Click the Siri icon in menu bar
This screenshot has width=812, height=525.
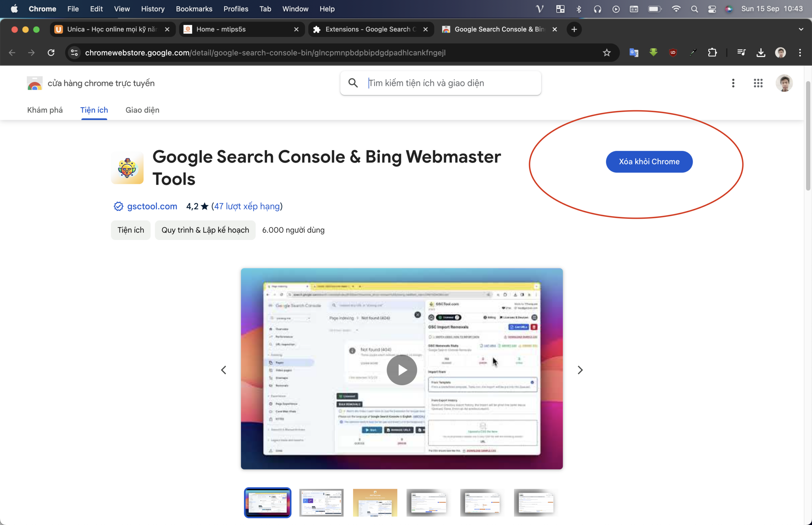(x=729, y=9)
